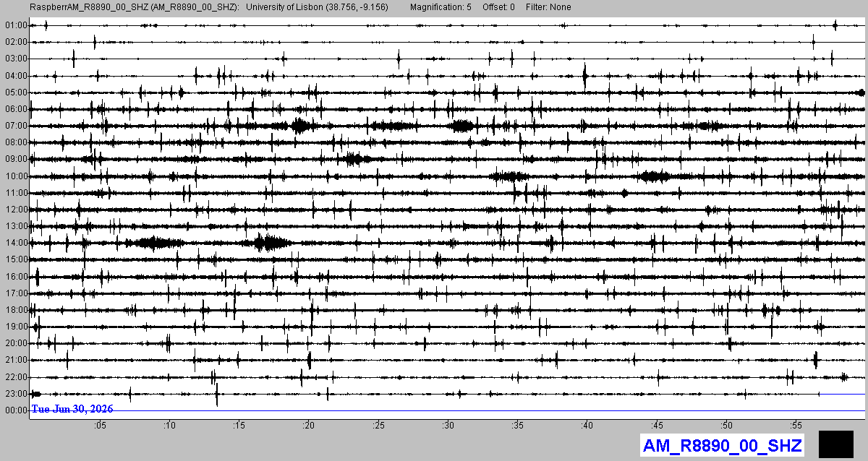Image resolution: width=868 pixels, height=461 pixels.
Task: Click the 14:00 hour label
Action: [x=16, y=243]
